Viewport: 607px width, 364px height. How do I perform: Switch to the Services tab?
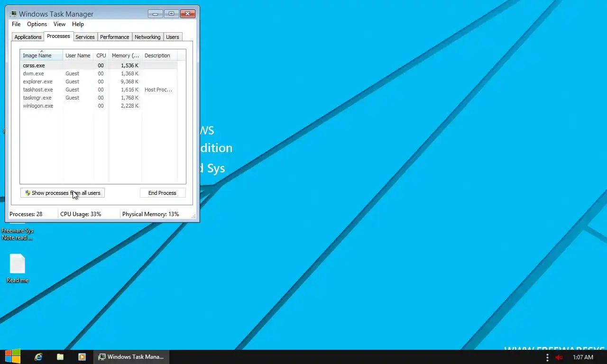tap(85, 37)
